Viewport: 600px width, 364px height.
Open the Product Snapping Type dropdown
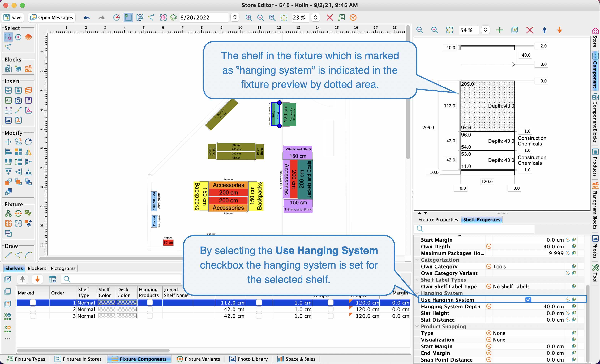pyautogui.click(x=528, y=333)
